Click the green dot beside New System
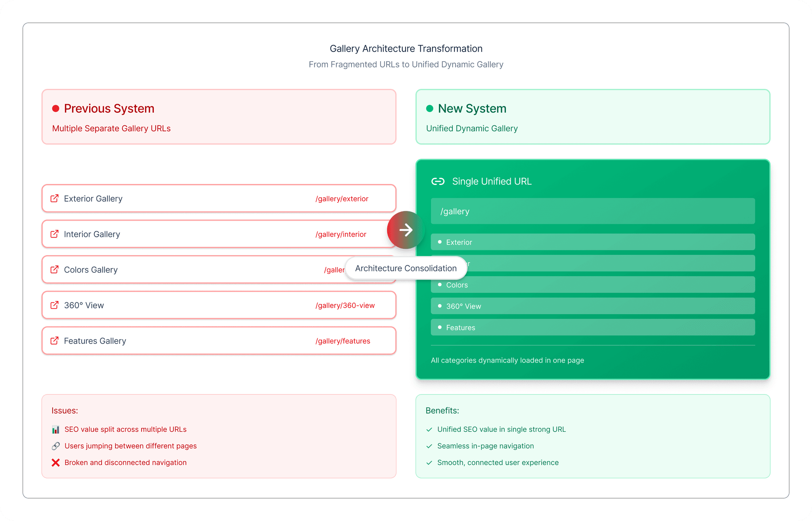The width and height of the screenshot is (812, 521). [x=429, y=109]
